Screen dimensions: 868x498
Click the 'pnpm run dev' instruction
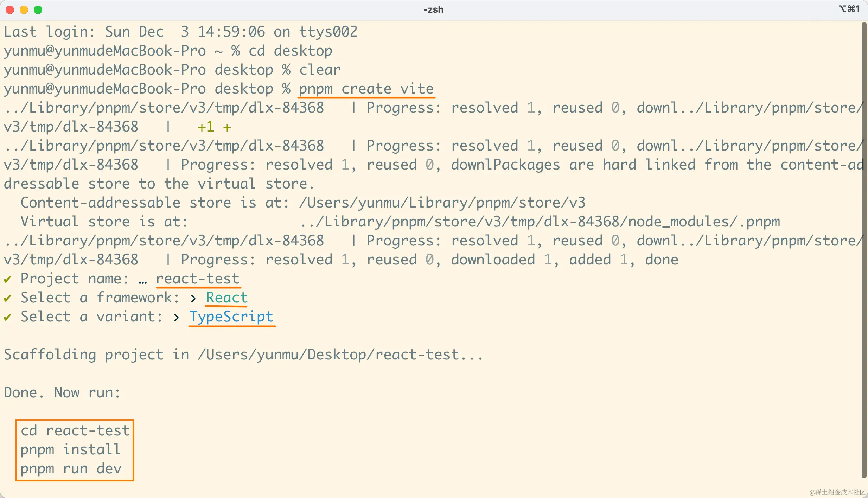tap(71, 469)
